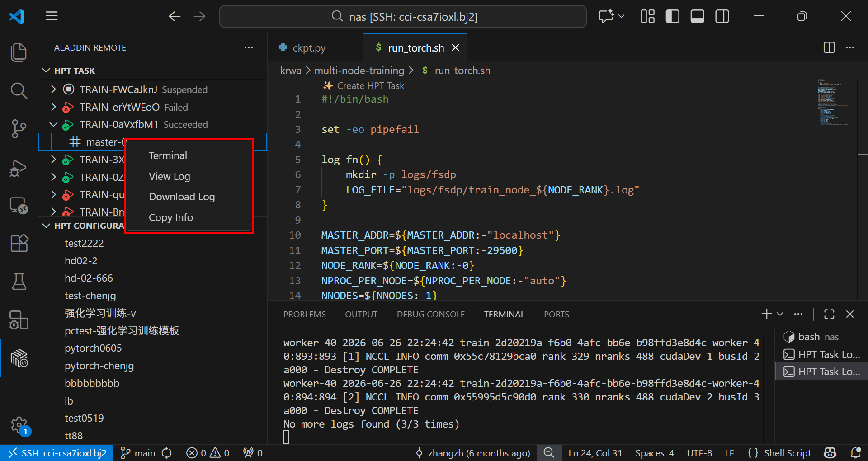Screen dimensions: 868x461
Task: Go back with the left arrow
Action: (175, 16)
